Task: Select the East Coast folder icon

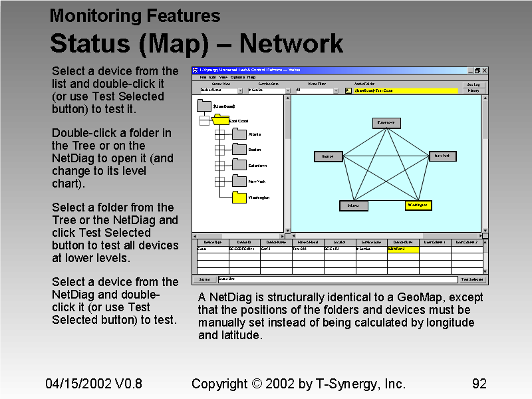Action: (x=220, y=120)
